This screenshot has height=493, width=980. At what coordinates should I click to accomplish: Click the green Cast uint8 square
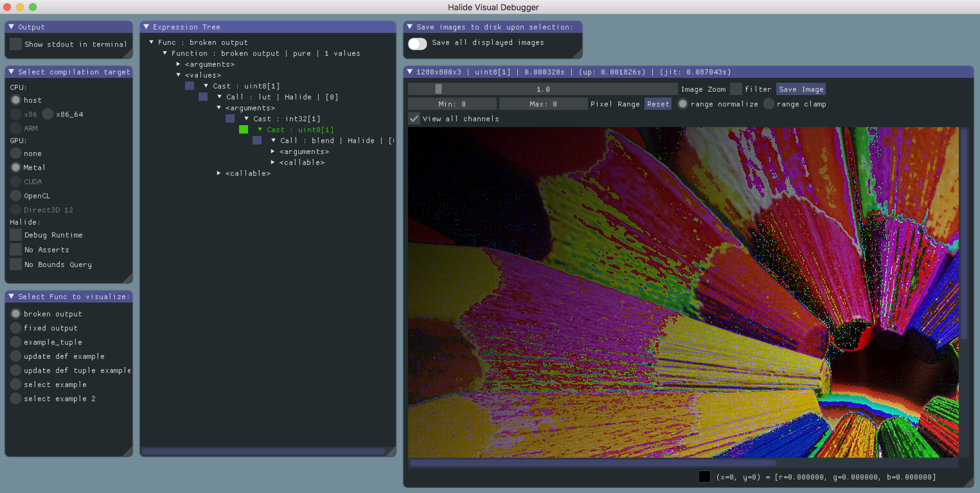pos(243,130)
